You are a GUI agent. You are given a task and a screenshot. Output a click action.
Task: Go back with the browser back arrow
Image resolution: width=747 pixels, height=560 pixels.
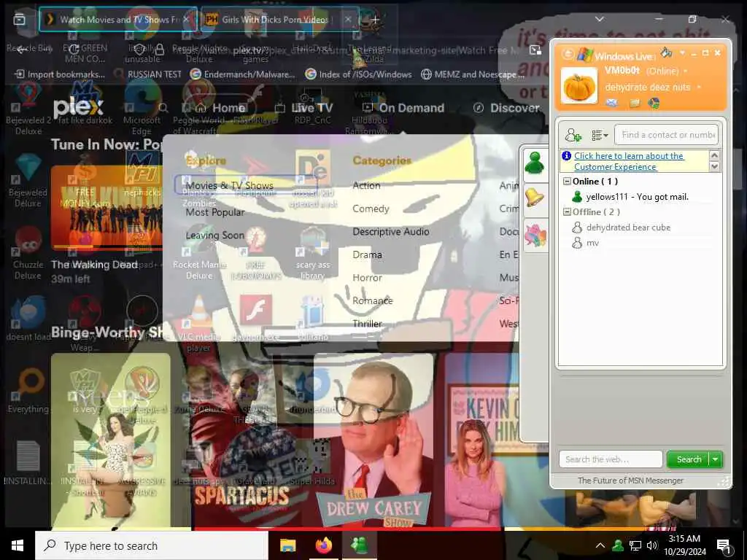[21, 49]
